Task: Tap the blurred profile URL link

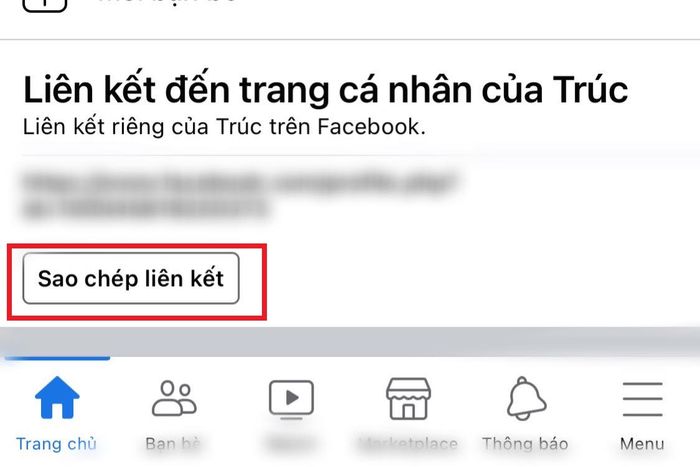Action: (239, 196)
